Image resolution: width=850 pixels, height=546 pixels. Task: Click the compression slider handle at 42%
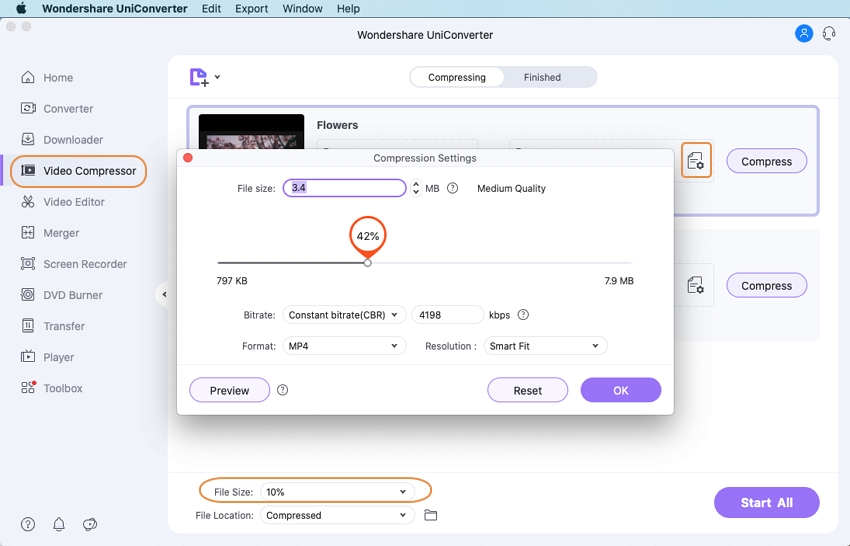[367, 262]
